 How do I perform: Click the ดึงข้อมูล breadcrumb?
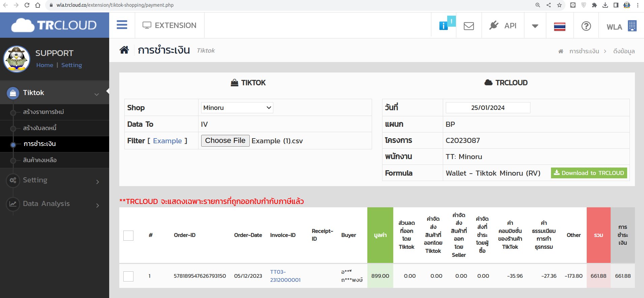click(624, 51)
